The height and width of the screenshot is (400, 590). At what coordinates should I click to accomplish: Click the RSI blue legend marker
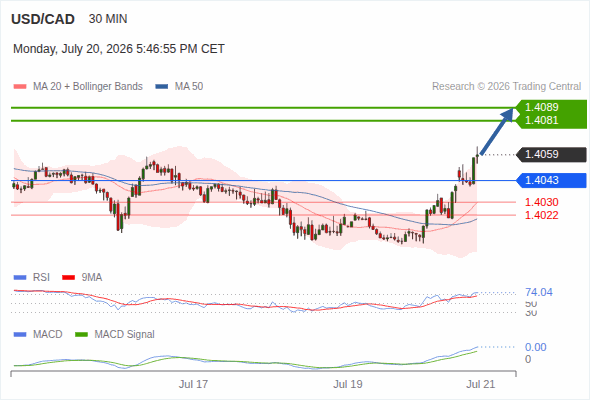[x=20, y=278]
